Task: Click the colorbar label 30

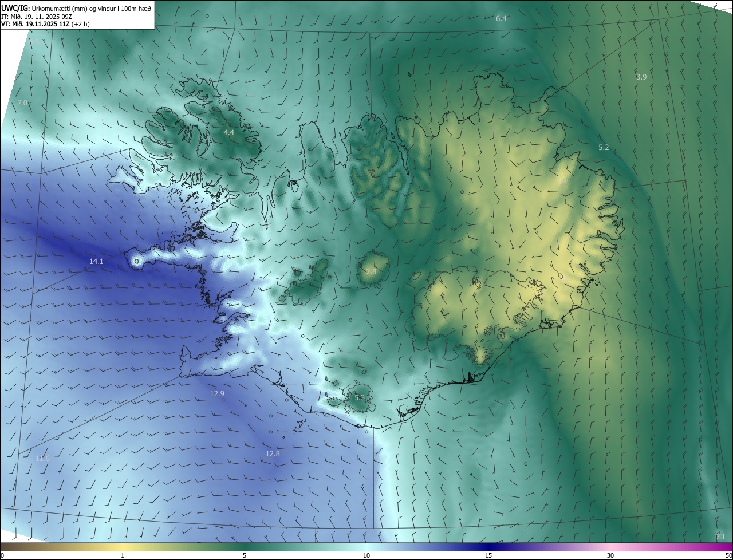Action: [x=610, y=555]
